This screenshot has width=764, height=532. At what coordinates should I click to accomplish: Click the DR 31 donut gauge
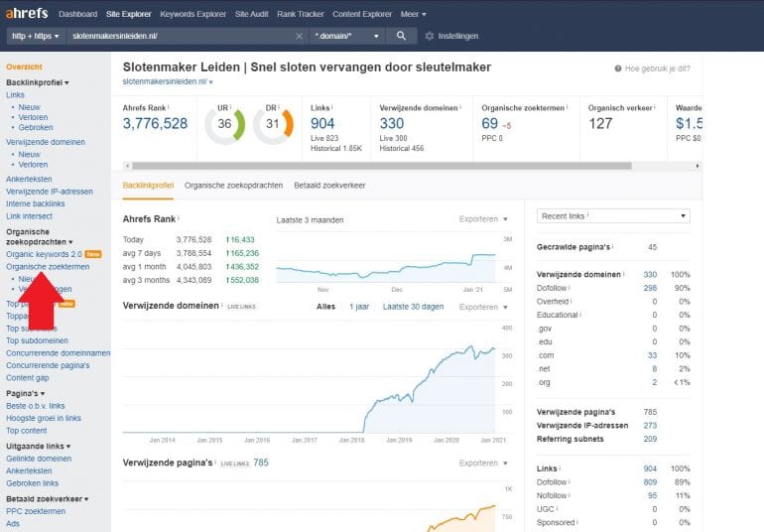click(x=273, y=124)
